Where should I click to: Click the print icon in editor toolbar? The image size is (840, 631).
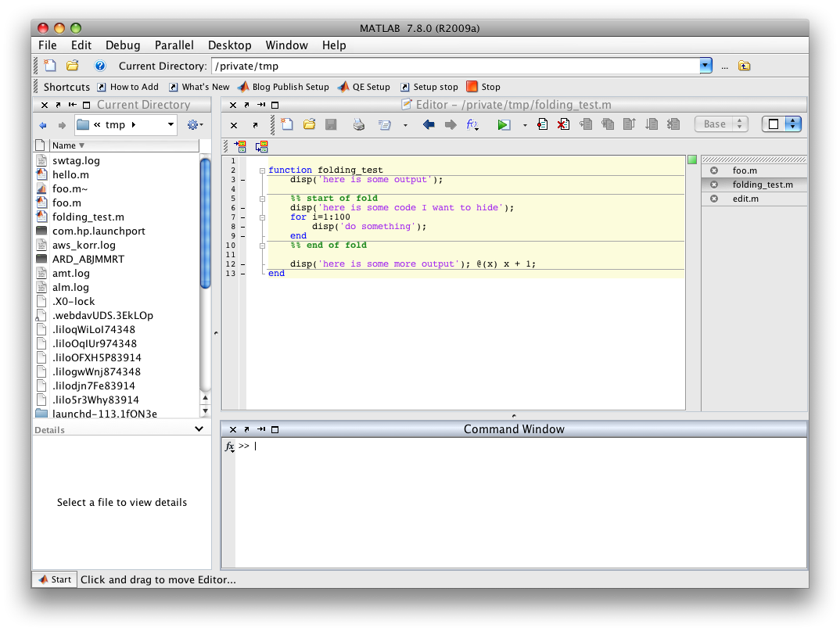[x=358, y=124]
